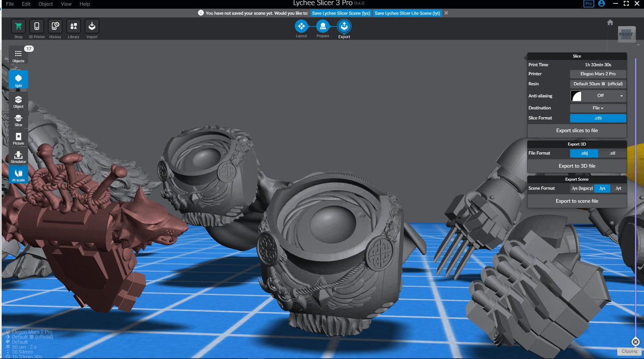
Task: Open the Anti-aliasing Off dropdown
Action: [603, 96]
